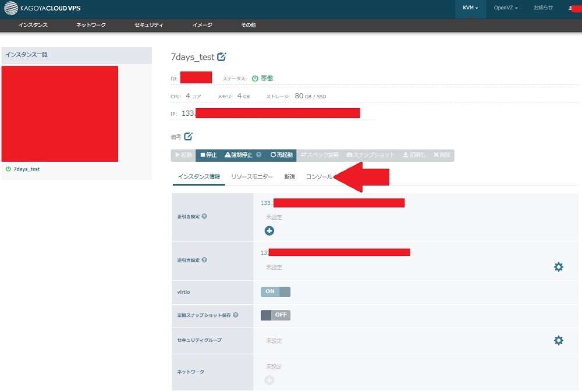
Task: Expand the OpenVZ dropdown
Action: point(506,9)
